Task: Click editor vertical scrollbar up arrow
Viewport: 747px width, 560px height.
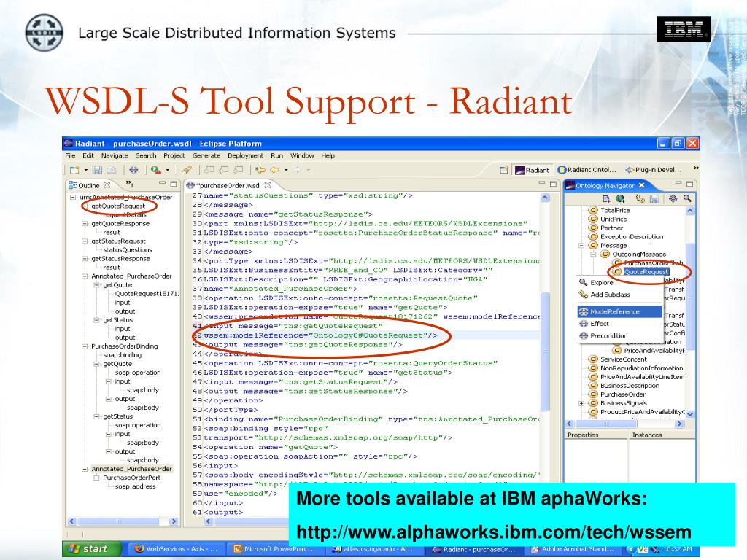Action: coord(545,198)
